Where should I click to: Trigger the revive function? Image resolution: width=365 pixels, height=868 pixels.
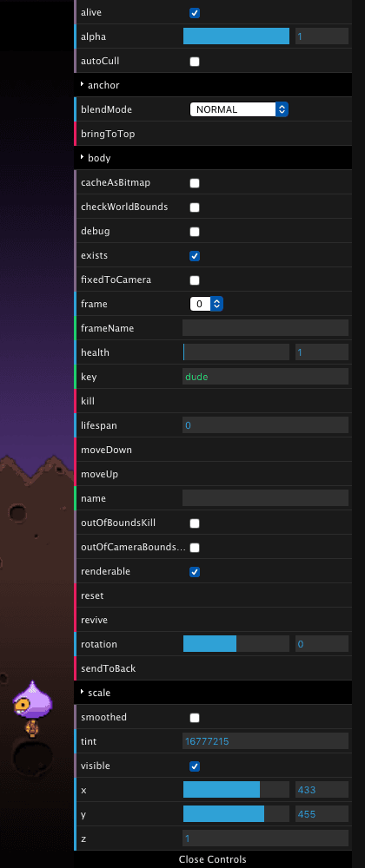213,620
